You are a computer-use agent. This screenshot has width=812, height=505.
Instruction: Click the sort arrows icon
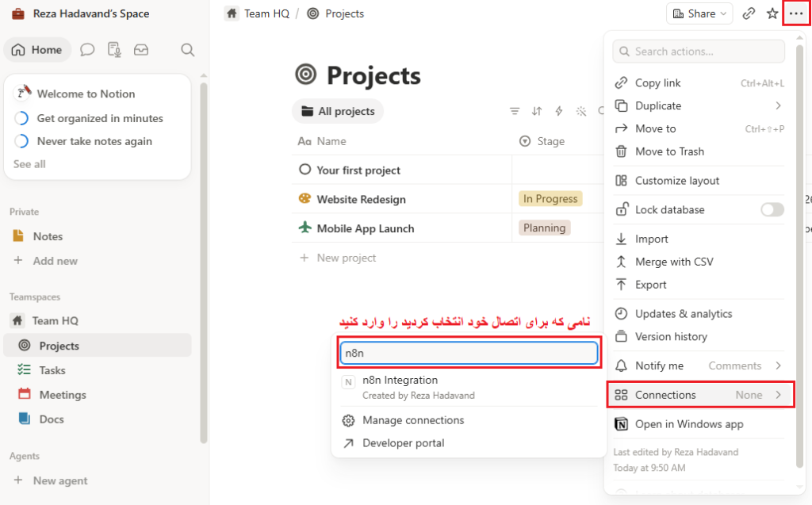click(x=537, y=111)
